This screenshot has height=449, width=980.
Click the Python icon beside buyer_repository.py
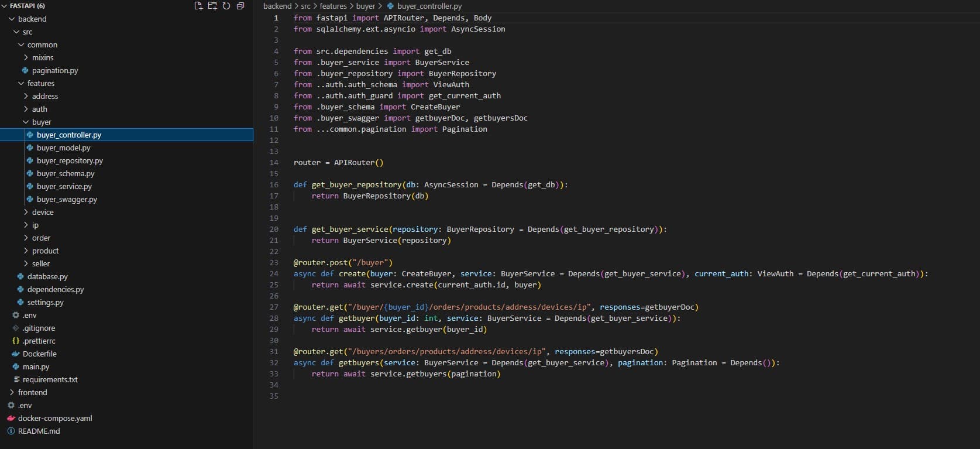[x=30, y=160]
